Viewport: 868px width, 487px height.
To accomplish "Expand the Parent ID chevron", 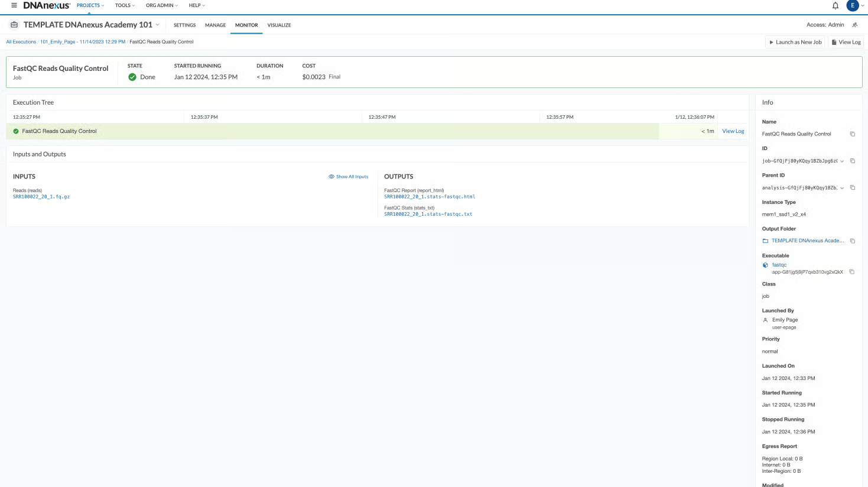I will 842,188.
